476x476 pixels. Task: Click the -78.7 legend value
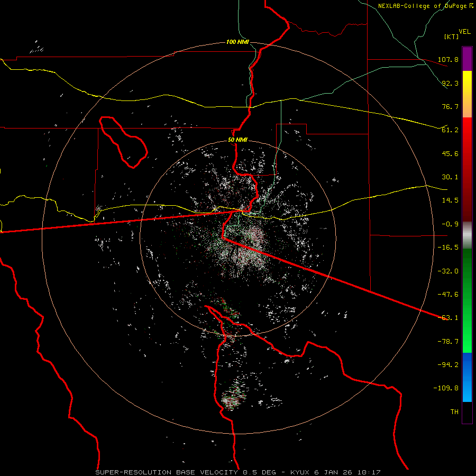click(448, 342)
